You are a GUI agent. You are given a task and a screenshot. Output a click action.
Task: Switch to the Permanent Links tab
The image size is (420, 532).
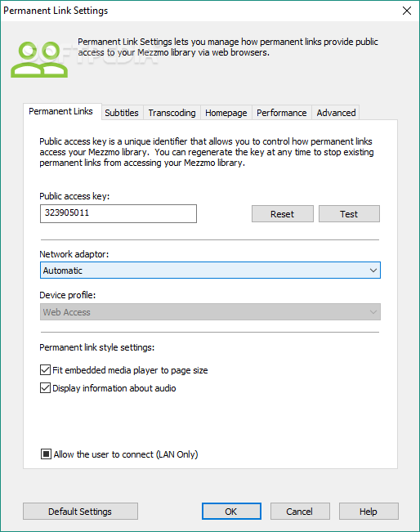[60, 111]
